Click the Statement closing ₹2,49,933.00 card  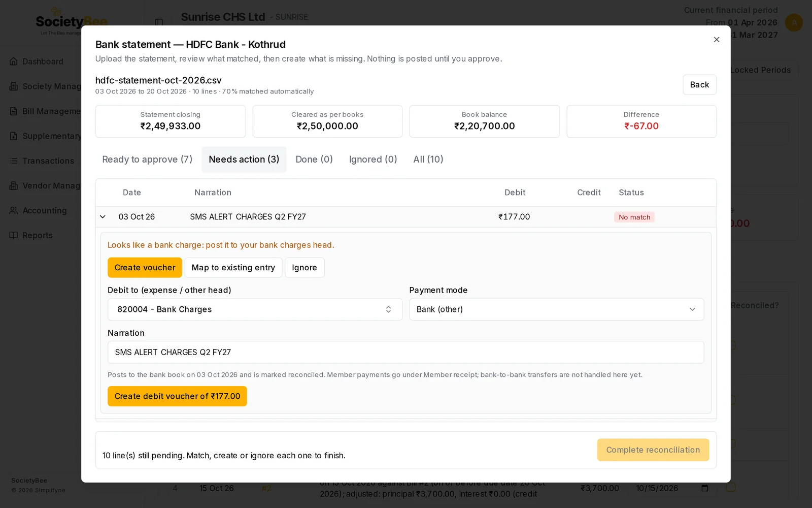click(171, 121)
